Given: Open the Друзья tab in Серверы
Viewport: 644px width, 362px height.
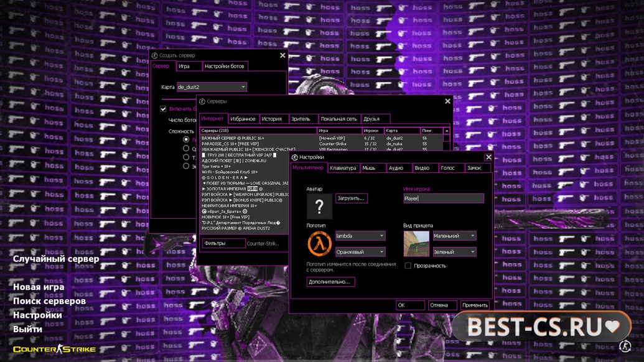Looking at the screenshot, I should 375,119.
